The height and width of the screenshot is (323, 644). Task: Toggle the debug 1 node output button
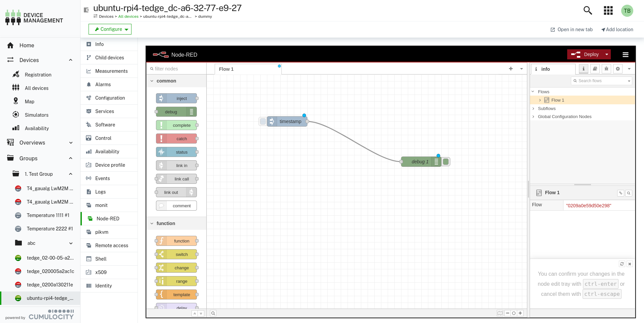pos(446,162)
